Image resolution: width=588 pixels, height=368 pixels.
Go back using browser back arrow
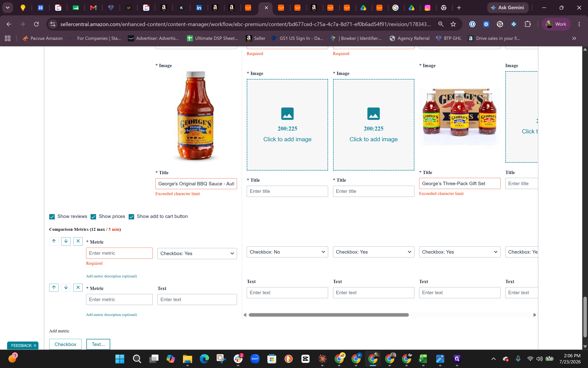9,24
